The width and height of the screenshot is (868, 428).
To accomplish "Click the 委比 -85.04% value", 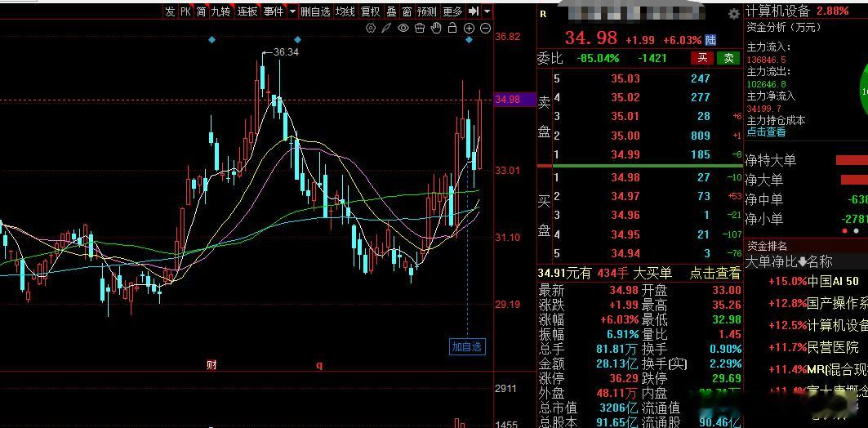I will click(x=598, y=58).
